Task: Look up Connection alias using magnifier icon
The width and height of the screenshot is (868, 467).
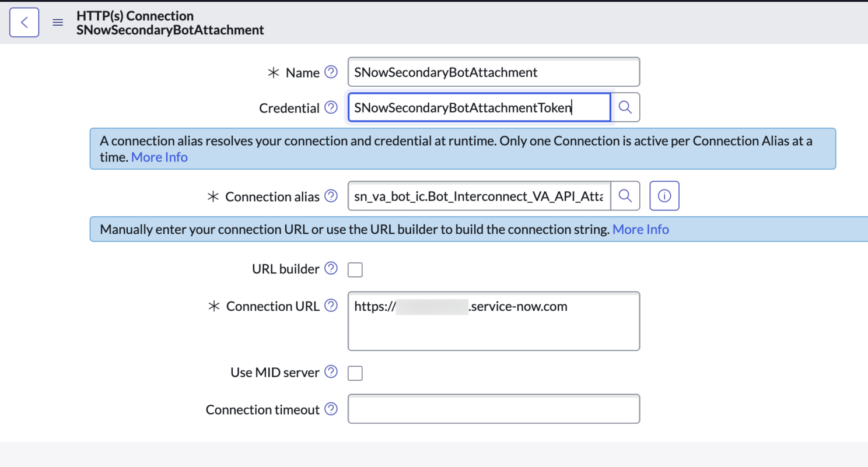Action: click(625, 196)
